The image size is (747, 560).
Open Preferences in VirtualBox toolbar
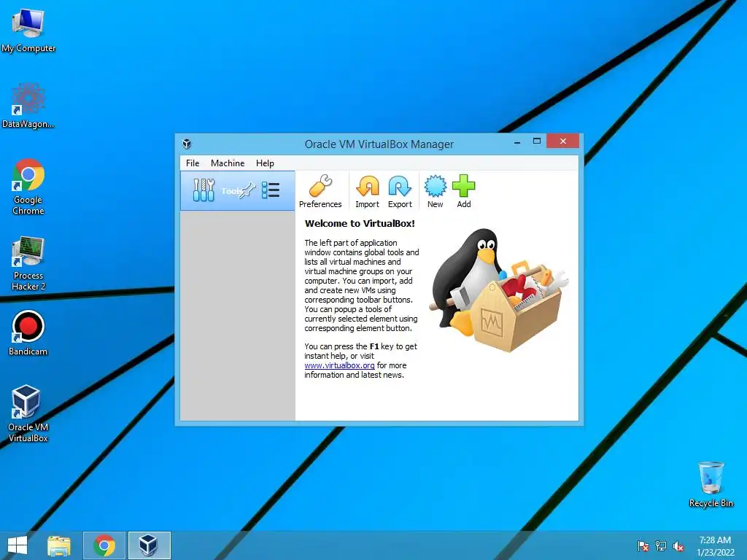[x=320, y=191]
